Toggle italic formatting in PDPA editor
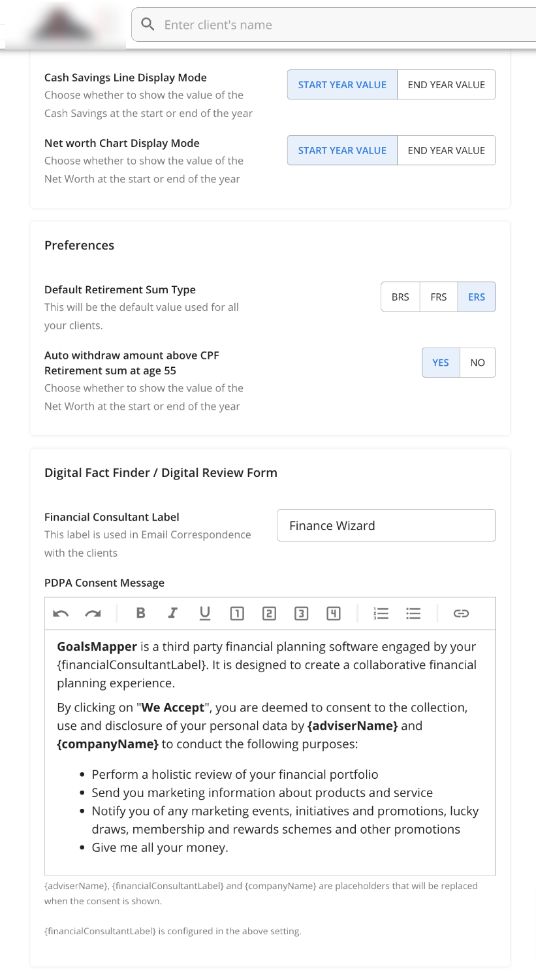Screen dimensions: 536x980 172,613
